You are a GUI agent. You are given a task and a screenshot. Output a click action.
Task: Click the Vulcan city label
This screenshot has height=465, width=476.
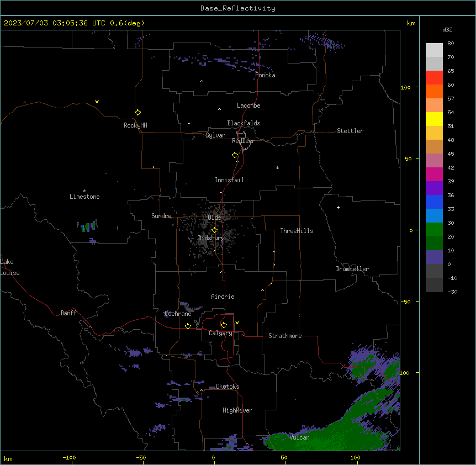[300, 437]
